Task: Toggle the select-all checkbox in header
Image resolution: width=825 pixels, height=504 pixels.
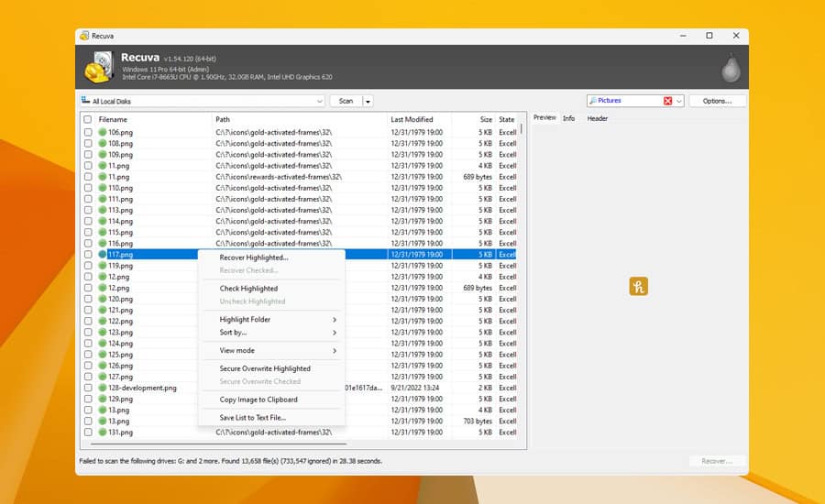Action: [87, 119]
